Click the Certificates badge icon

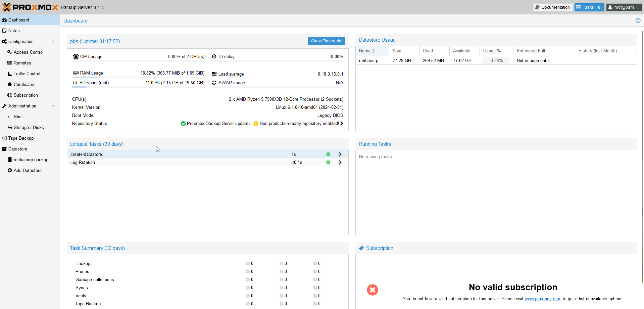(x=10, y=84)
